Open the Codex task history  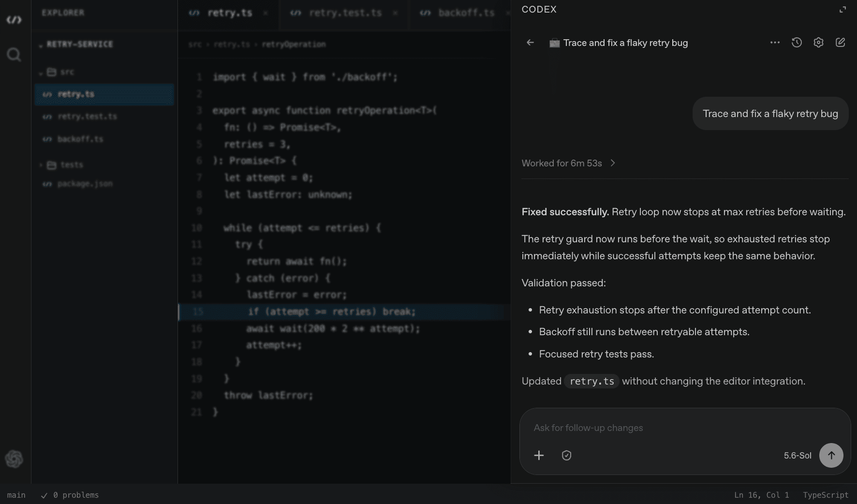pos(797,43)
